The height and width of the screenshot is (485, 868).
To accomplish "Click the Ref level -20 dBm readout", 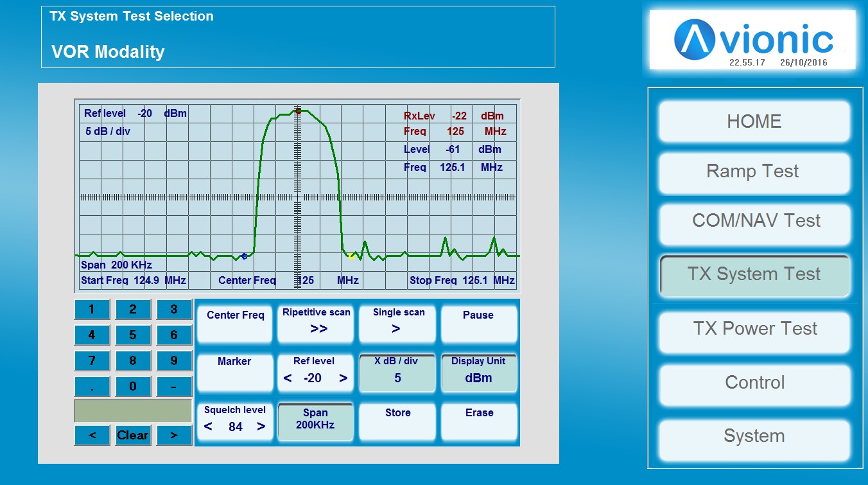I will click(x=135, y=114).
